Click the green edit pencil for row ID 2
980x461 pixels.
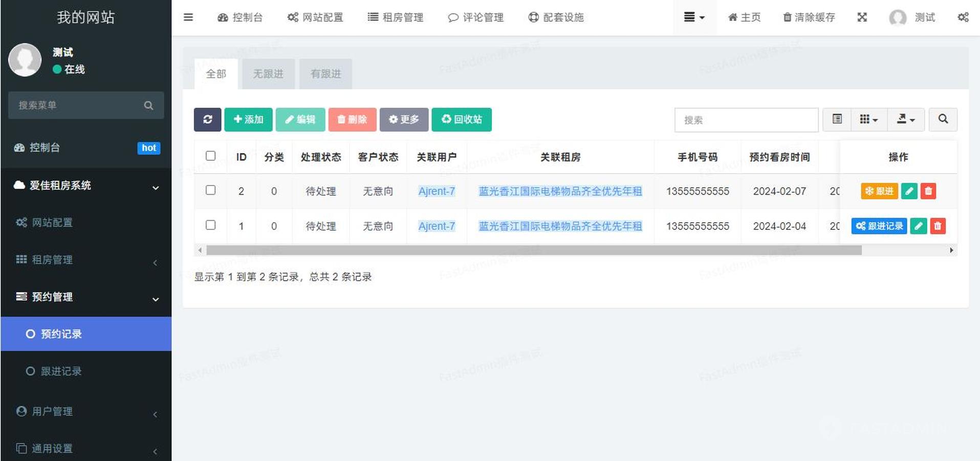[909, 191]
